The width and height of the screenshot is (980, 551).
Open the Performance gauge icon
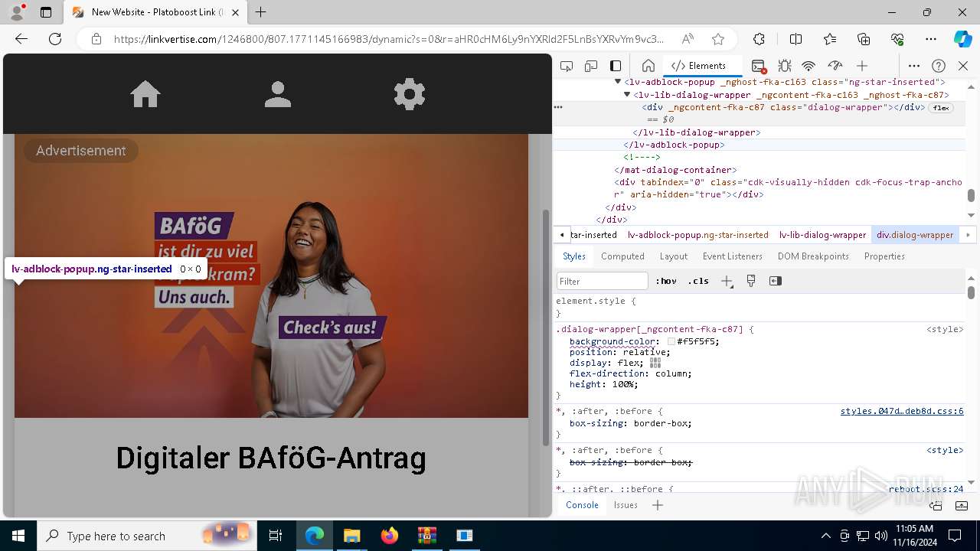coord(835,66)
